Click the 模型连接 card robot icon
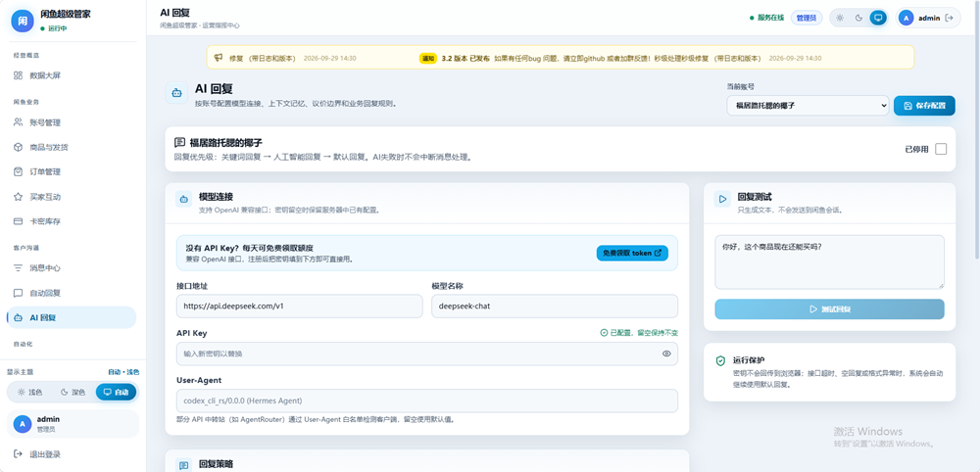Screen dimensions: 980x472 pos(184,199)
